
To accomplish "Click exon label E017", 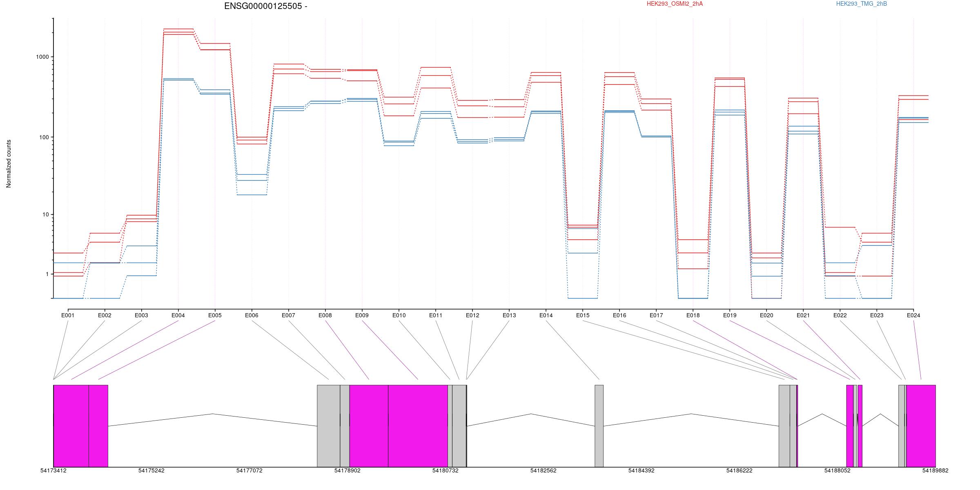I will (x=656, y=315).
